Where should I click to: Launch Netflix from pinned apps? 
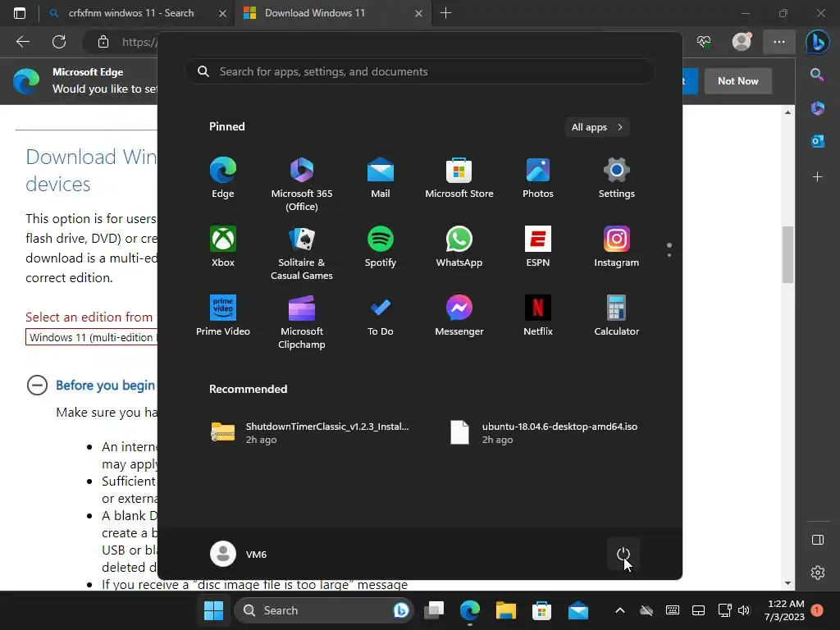tap(538, 316)
